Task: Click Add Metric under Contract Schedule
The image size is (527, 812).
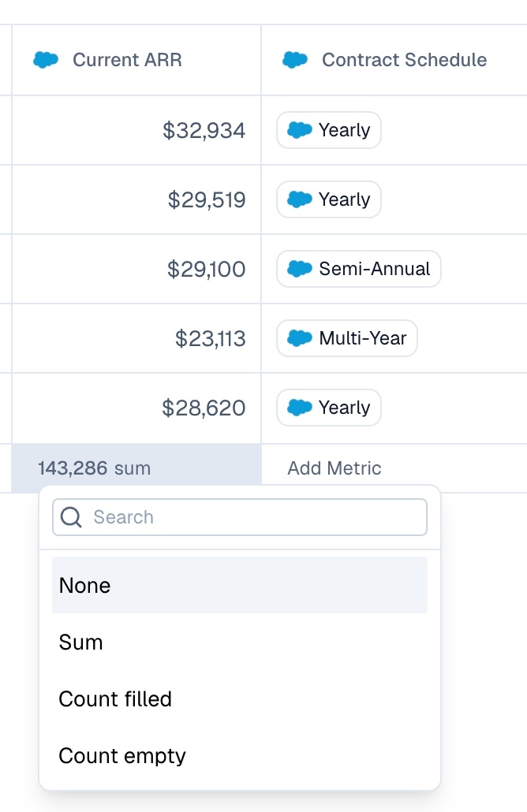Action: 335,468
